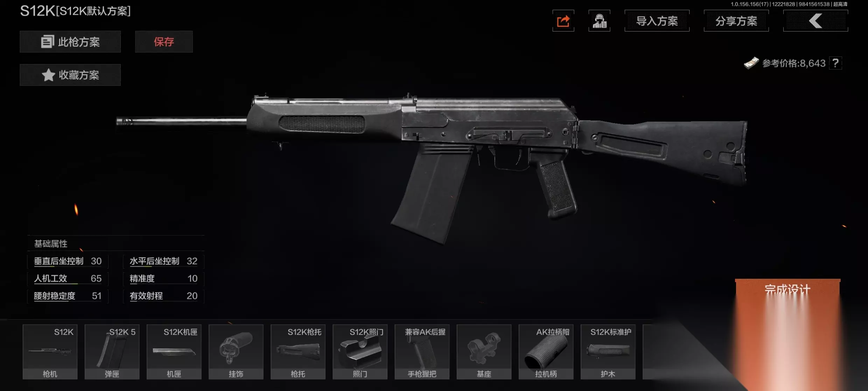Select the 挂饰 charm attachment slot
The height and width of the screenshot is (391, 868).
(x=236, y=352)
